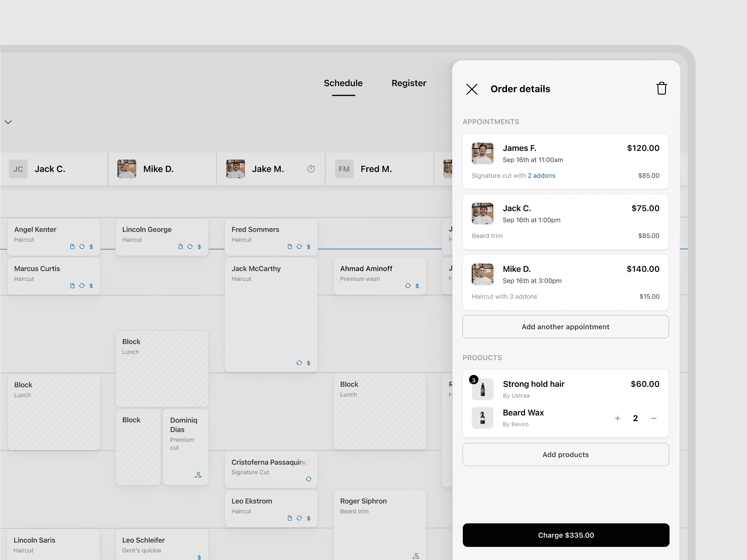747x560 pixels.
Task: Click the recurring icon on Lincoln George appointment
Action: coord(190,247)
